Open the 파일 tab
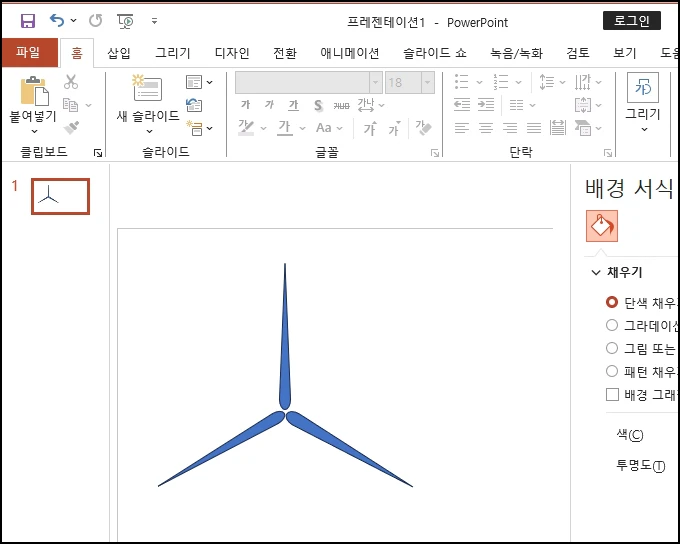680x544 pixels. tap(28, 52)
